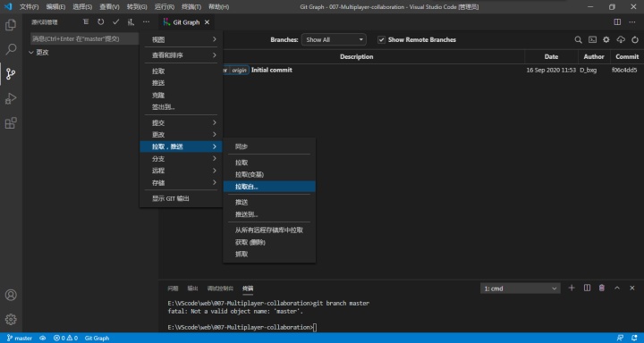Expand the 分支 submenu
Screen dimensions: 644x343
point(181,159)
